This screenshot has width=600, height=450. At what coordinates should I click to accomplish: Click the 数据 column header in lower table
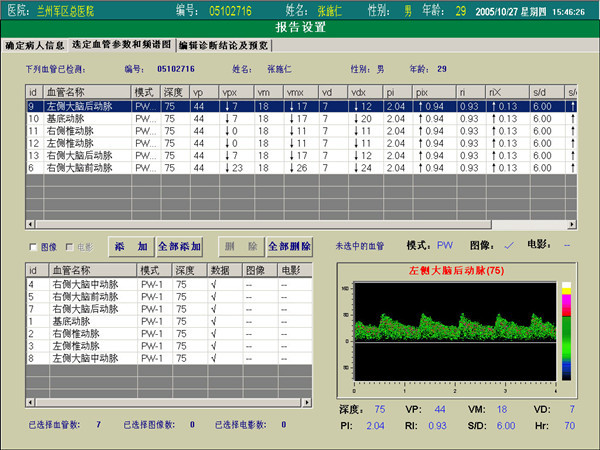tap(222, 271)
